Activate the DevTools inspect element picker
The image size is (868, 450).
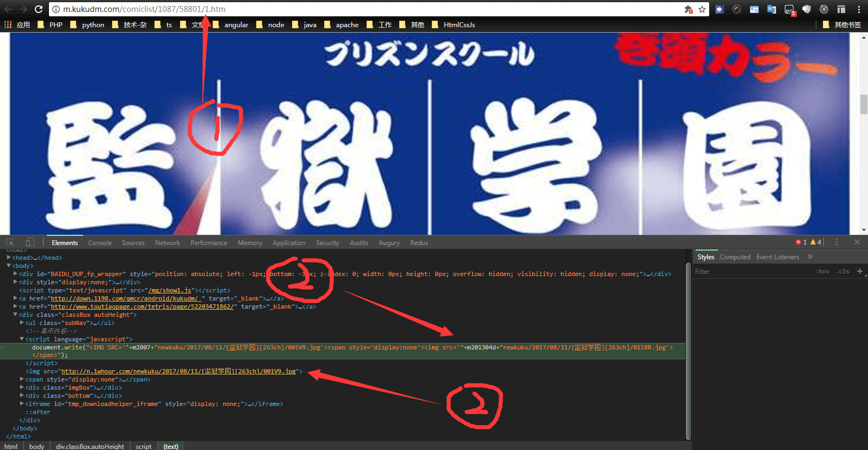click(10, 242)
